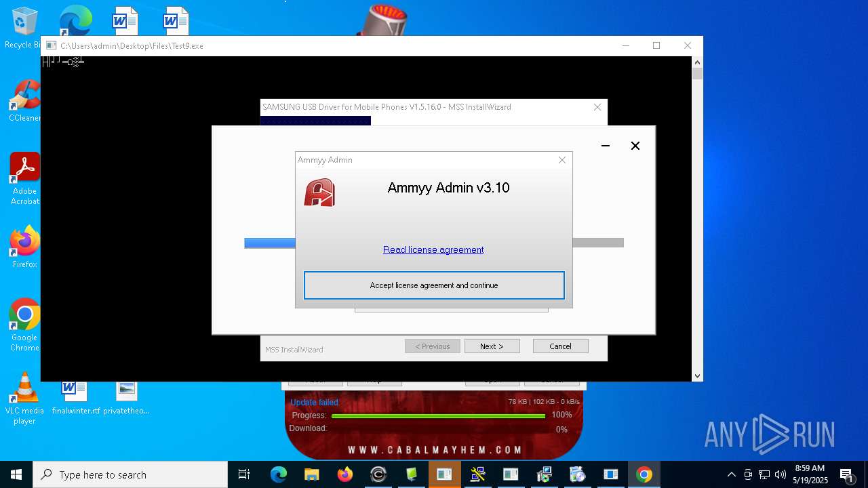Open Task View on the taskbar
The height and width of the screenshot is (488, 868).
(244, 474)
